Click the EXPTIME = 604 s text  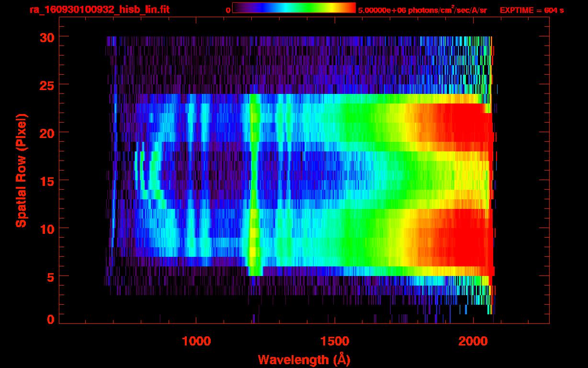click(532, 10)
